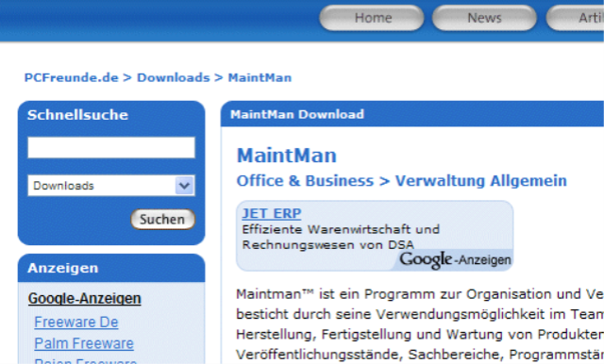The image size is (604, 364).
Task: Click the JET ERP ad description text
Action: (x=341, y=237)
